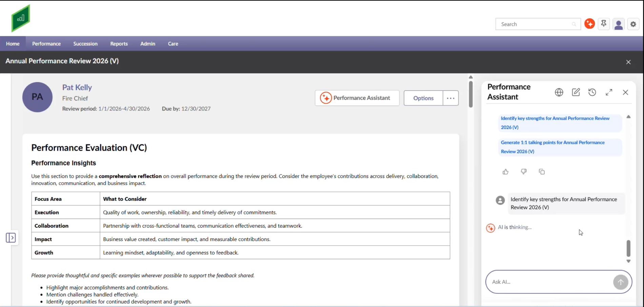This screenshot has height=307, width=644.
Task: Click the main form scrollbar thumb
Action: [471, 94]
